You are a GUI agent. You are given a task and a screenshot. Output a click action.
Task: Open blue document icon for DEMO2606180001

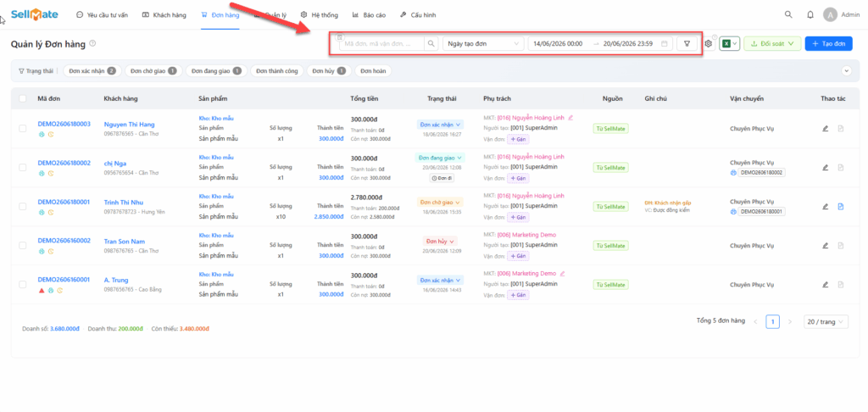(840, 207)
